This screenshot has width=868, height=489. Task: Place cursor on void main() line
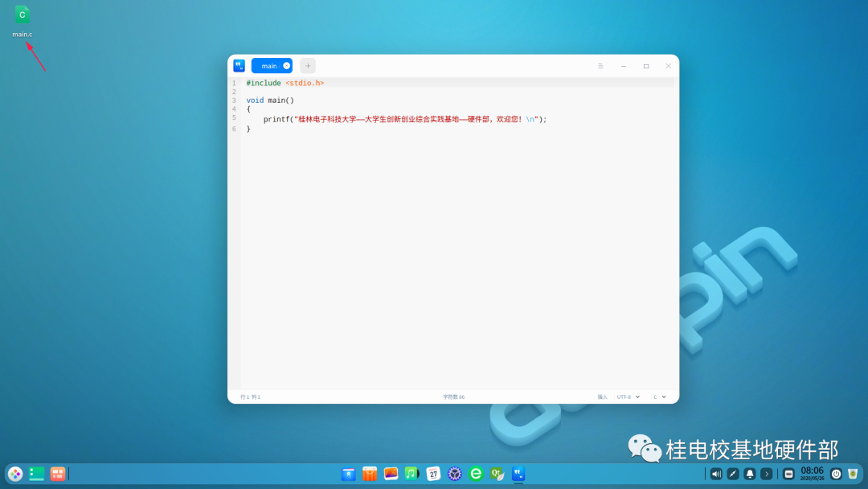click(x=270, y=101)
